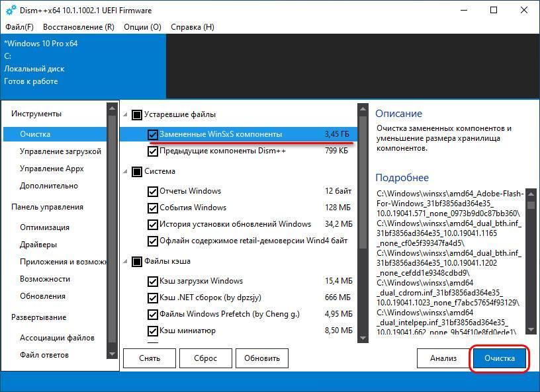Screen dimensions: 540x392
Task: Uncheck Кэш миниатюр checkbox
Action: pyautogui.click(x=153, y=331)
